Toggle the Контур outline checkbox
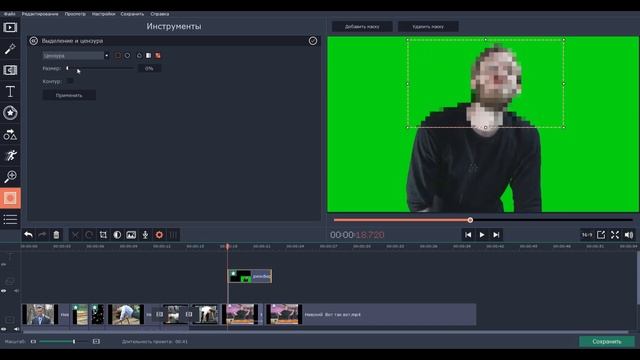 [70, 81]
